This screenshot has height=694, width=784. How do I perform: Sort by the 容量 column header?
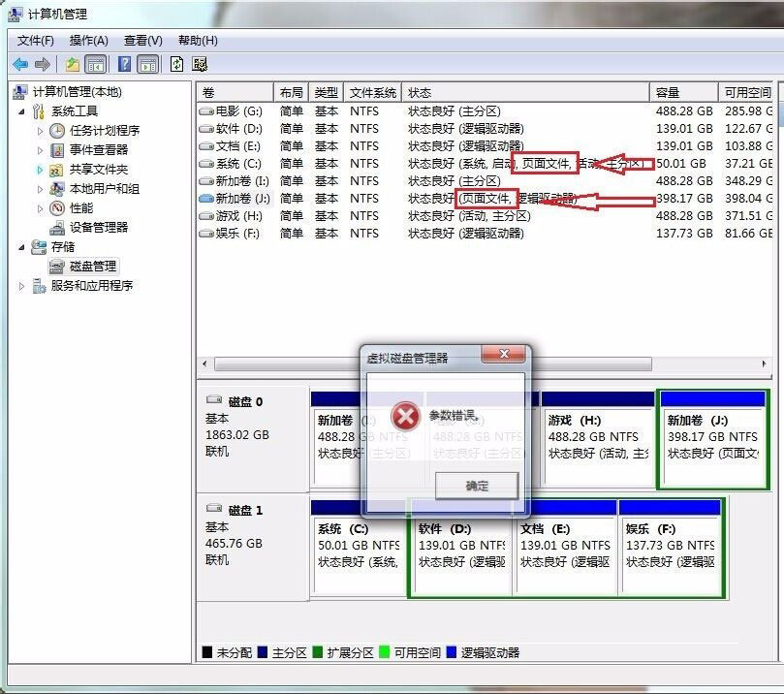[x=683, y=92]
